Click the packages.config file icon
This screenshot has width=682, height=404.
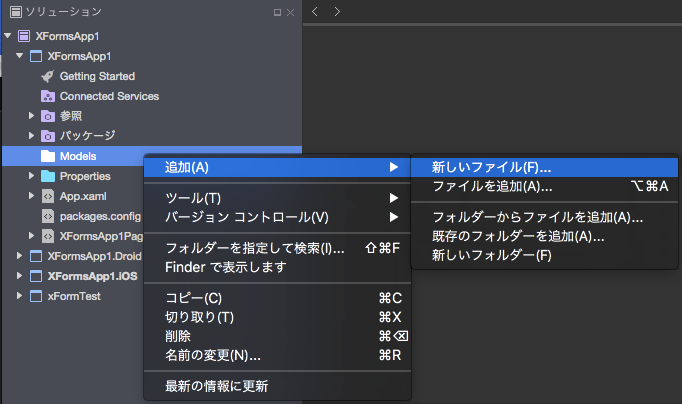pyautogui.click(x=48, y=216)
